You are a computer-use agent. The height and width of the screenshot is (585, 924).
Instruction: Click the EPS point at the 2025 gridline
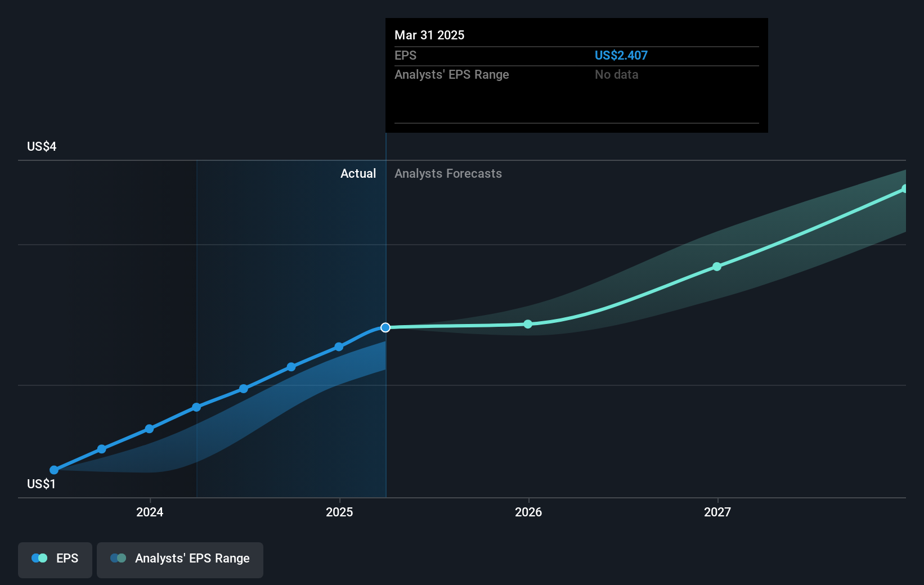coord(339,346)
